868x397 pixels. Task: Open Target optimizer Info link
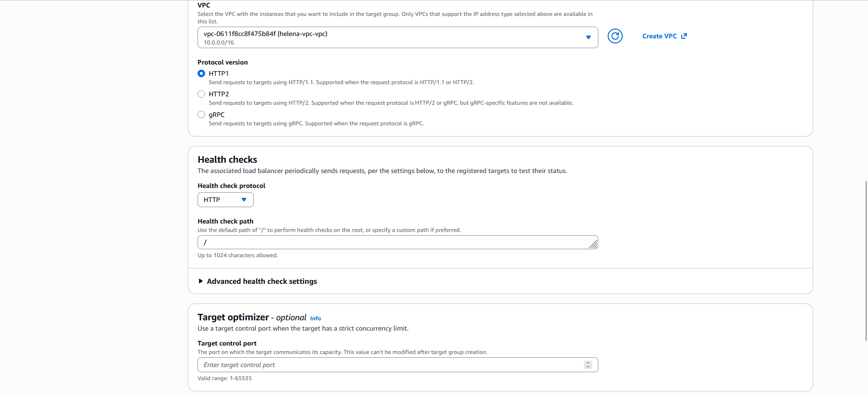(x=316, y=318)
